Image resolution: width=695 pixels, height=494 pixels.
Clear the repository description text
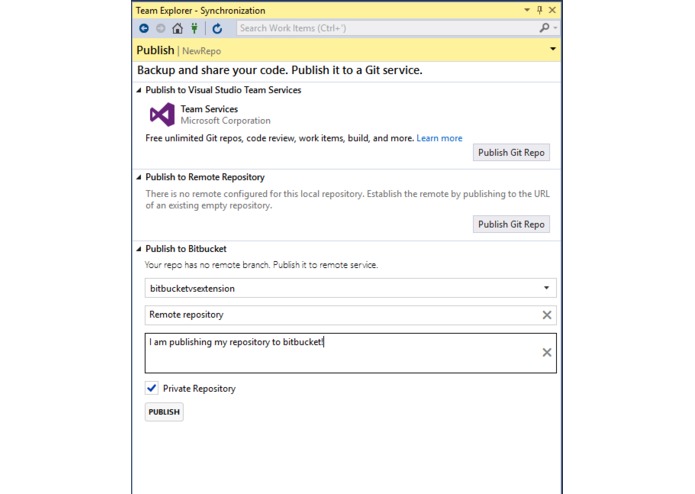pyautogui.click(x=547, y=352)
